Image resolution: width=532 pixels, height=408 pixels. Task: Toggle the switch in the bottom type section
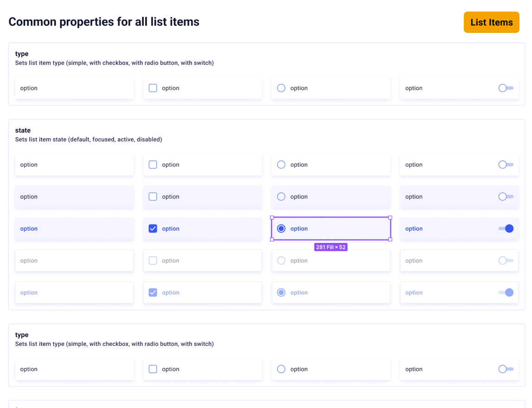pos(506,369)
